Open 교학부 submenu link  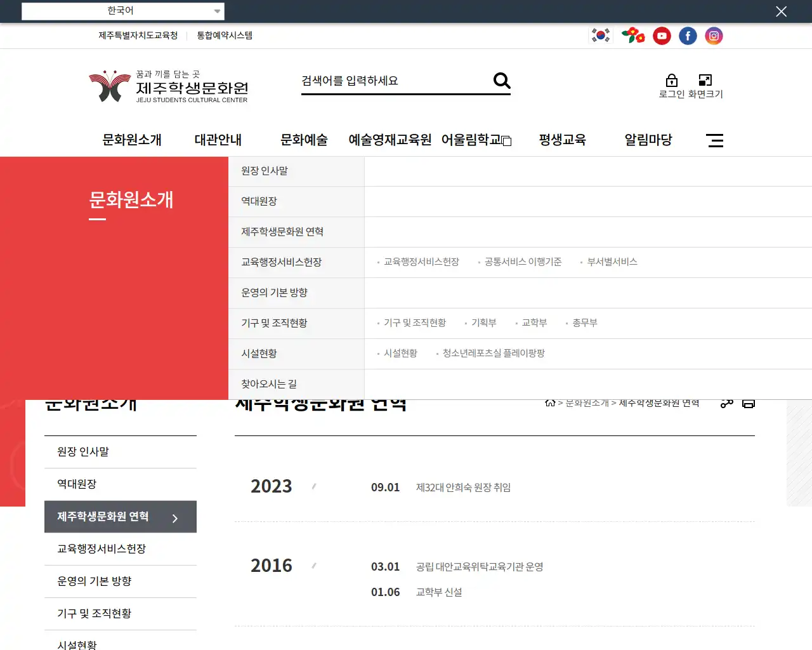[534, 323]
